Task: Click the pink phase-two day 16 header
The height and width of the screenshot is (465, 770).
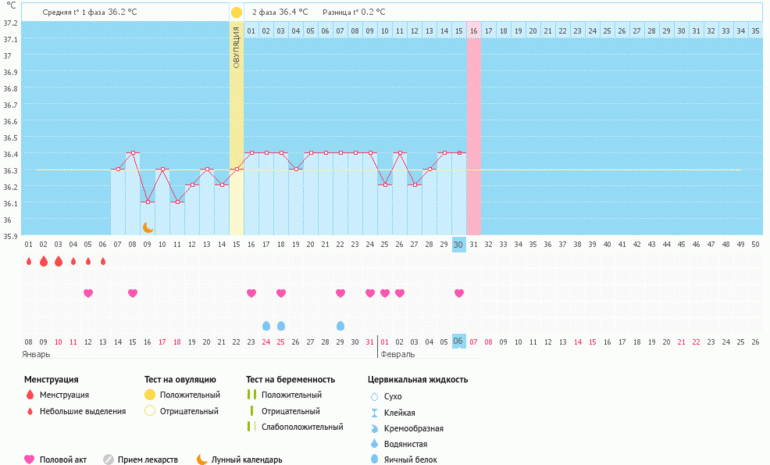Action: [x=473, y=32]
